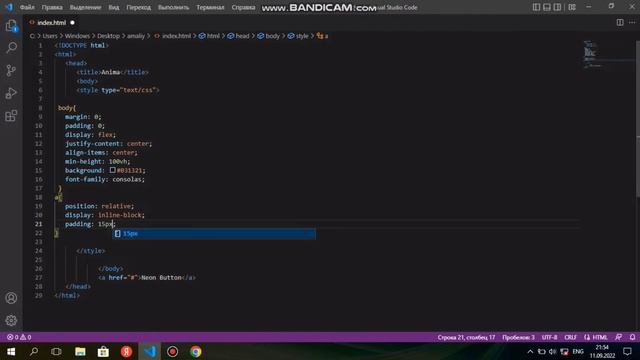640x360 pixels.
Task: Open the Вид menu
Action: pos(113,7)
